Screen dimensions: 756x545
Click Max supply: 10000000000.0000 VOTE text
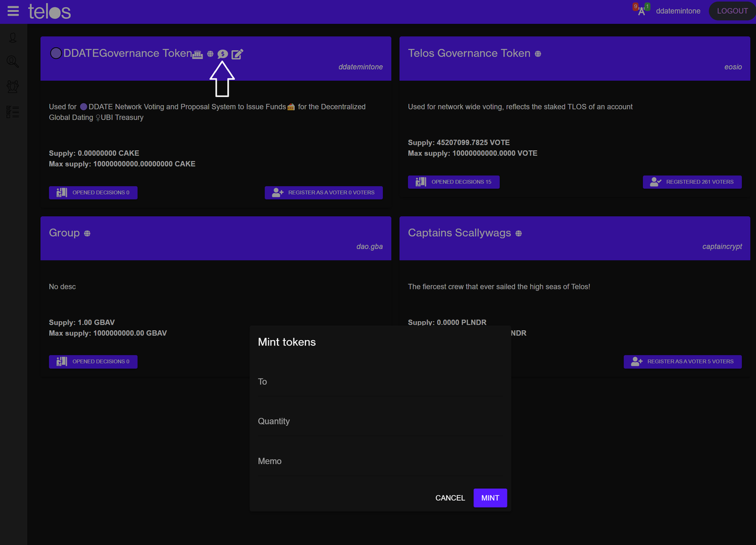pyautogui.click(x=472, y=154)
